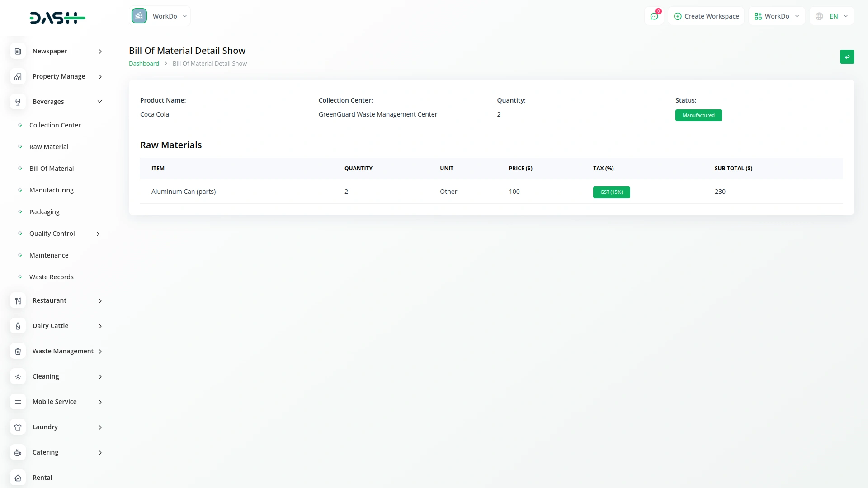
Task: Click the GST (15%) tax badge
Action: click(x=611, y=192)
